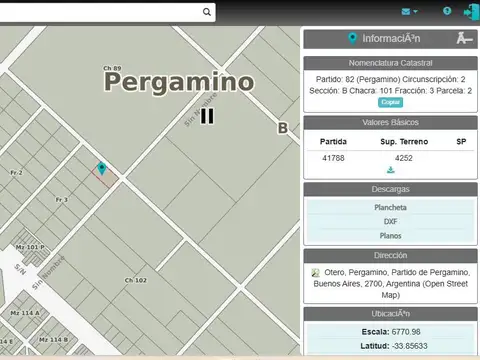
Task: Open the Planos download
Action: tap(390, 236)
